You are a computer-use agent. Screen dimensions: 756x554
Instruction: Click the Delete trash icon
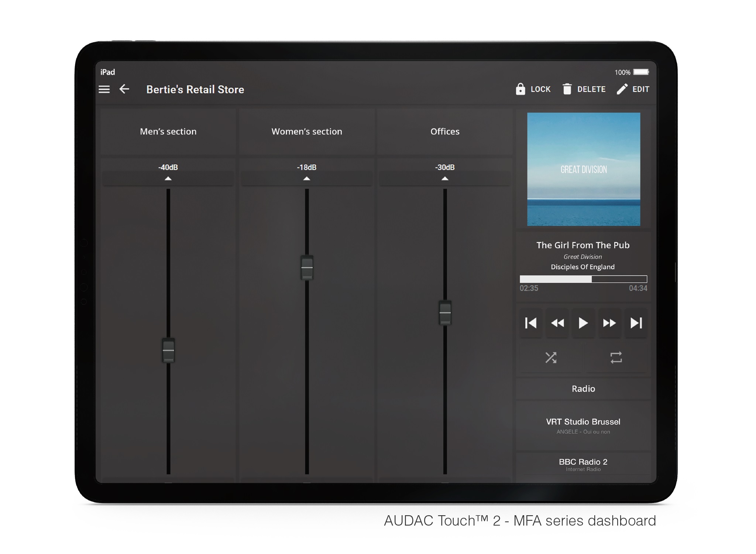coord(567,89)
